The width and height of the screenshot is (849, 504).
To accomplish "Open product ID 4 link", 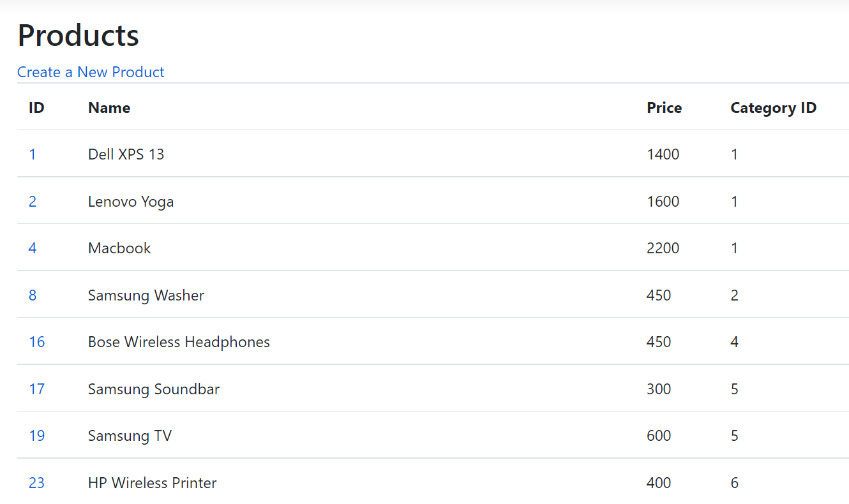I will 33,248.
